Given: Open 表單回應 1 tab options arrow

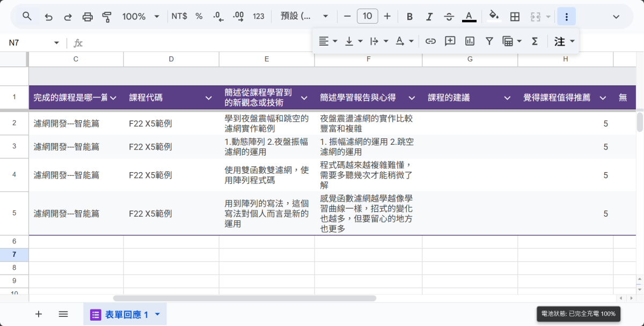Looking at the screenshot, I should (x=157, y=315).
